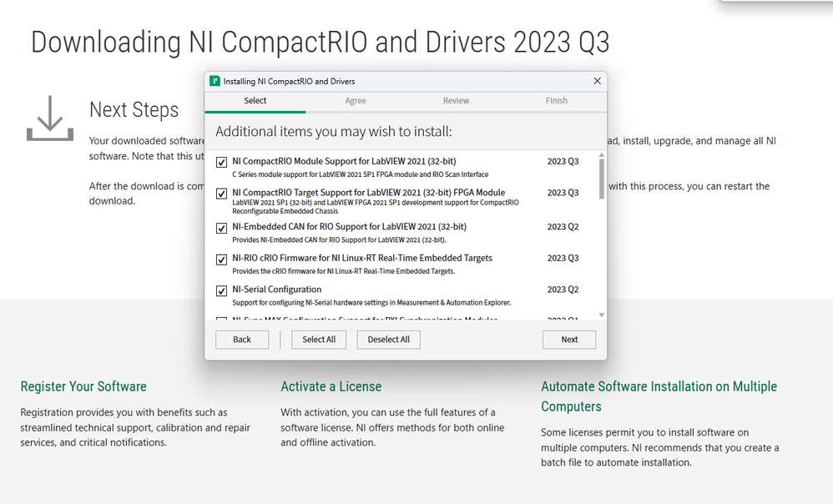Click 'NI-RIO cRIO Firmware for NI Linux-RT' item name
Viewport: 833px width, 504px height.
pos(362,258)
